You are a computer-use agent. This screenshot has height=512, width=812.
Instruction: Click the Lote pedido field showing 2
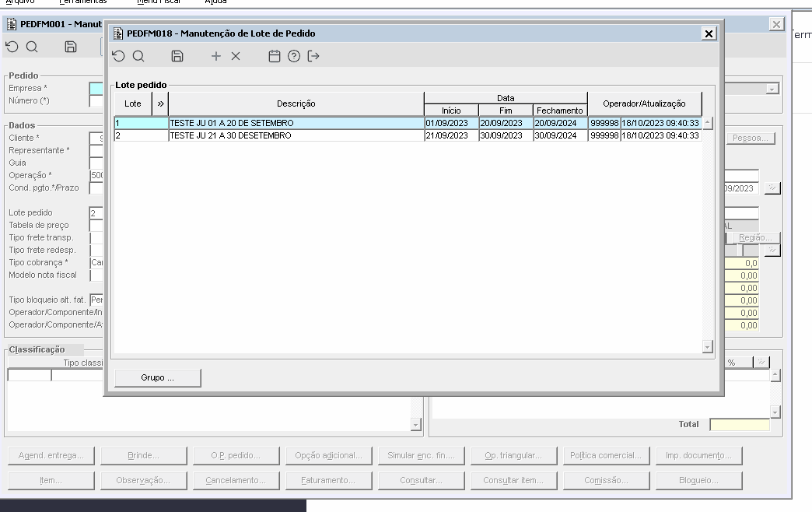tap(96, 213)
